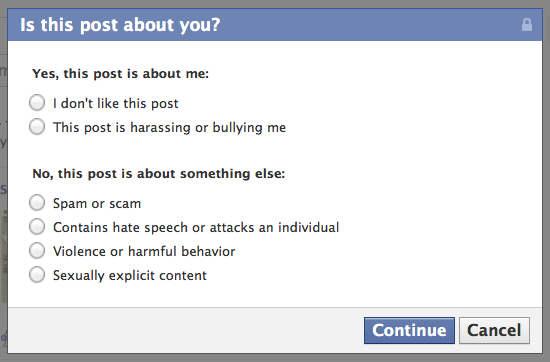Click the lock icon in dialog header

click(526, 25)
